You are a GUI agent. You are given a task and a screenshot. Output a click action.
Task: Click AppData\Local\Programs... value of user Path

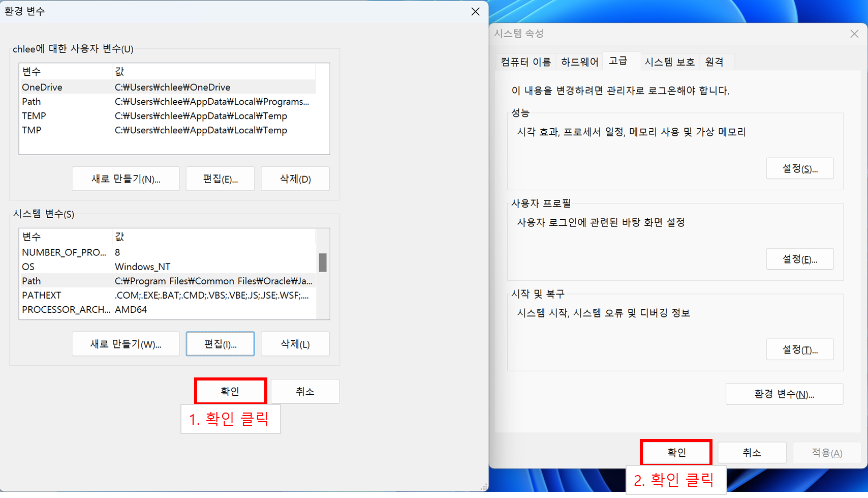click(212, 101)
